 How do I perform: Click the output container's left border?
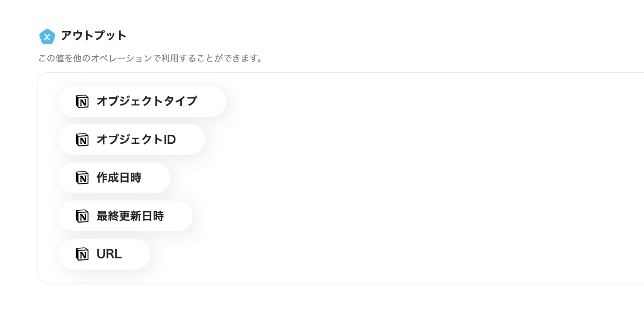click(x=38, y=179)
